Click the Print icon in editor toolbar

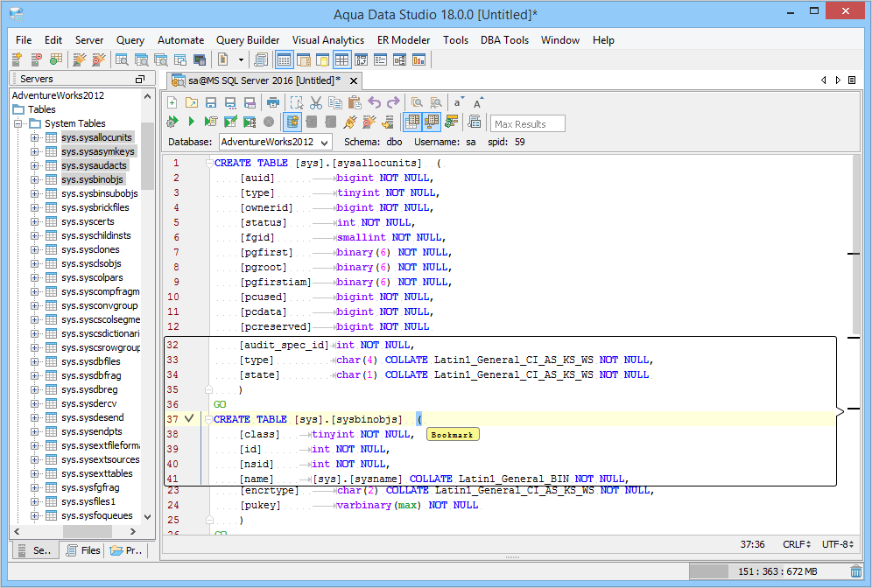tap(273, 102)
